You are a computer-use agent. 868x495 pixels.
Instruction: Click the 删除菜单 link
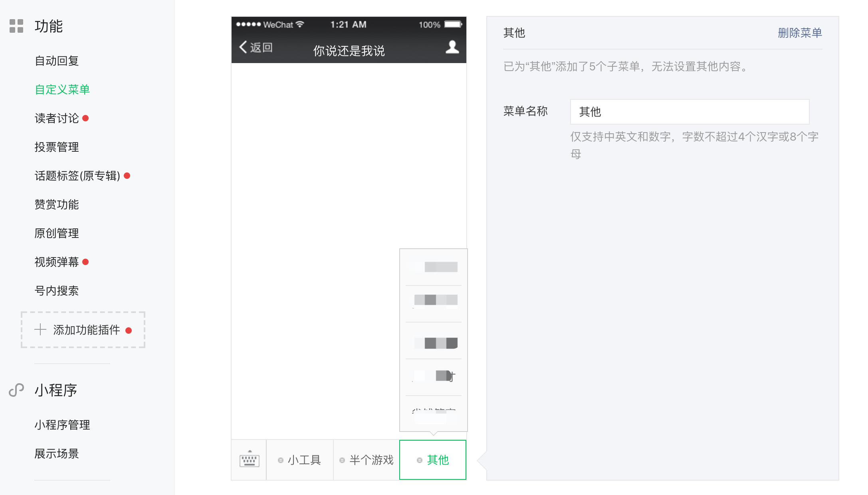[x=799, y=33]
